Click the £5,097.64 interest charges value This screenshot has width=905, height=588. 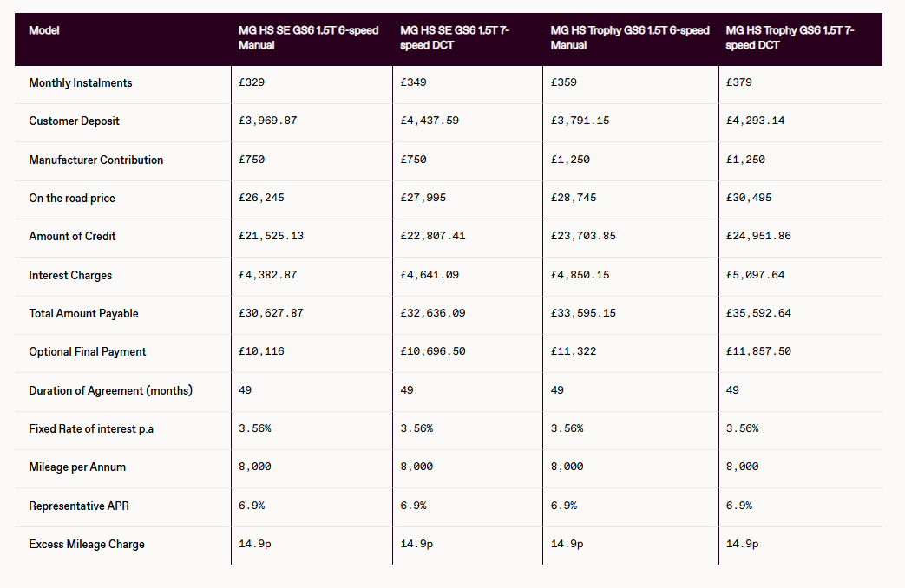pos(757,275)
